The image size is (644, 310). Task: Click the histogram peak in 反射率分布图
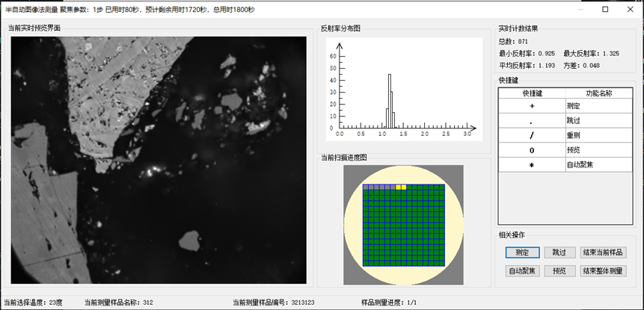pos(390,97)
